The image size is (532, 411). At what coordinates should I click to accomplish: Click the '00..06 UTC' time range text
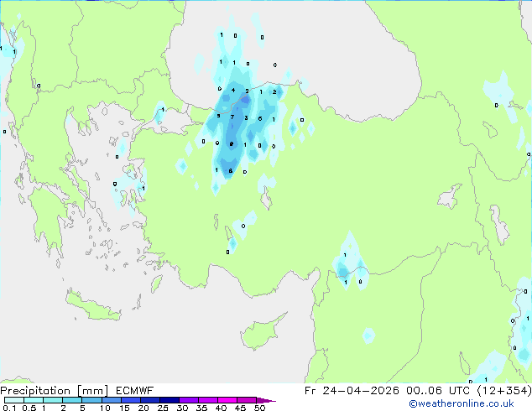(438, 391)
